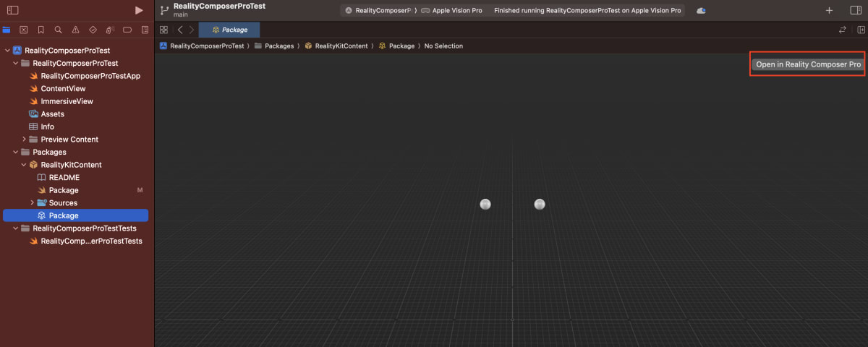This screenshot has height=347, width=868.
Task: Open the Bookmark navigator icon
Action: (x=41, y=30)
